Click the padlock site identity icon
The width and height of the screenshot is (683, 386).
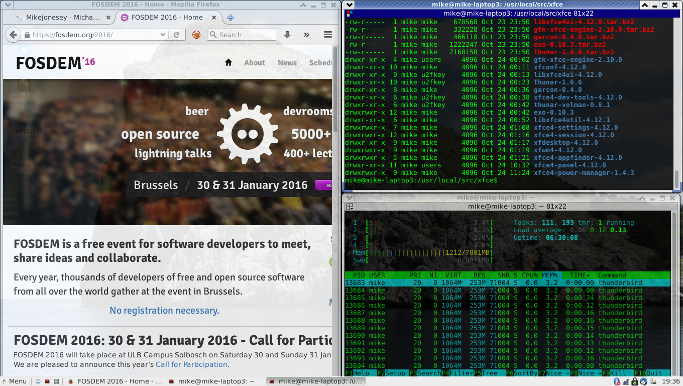tap(27, 35)
